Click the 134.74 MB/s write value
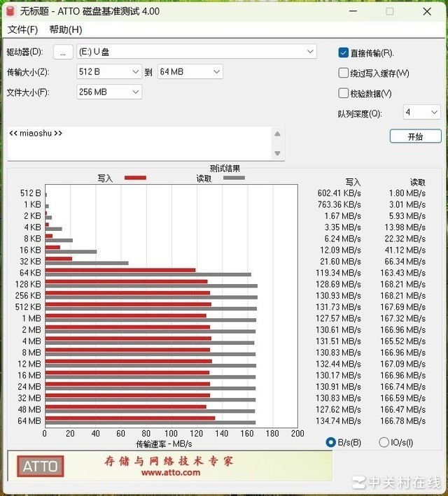Viewport: 448px width, 496px height. [339, 420]
